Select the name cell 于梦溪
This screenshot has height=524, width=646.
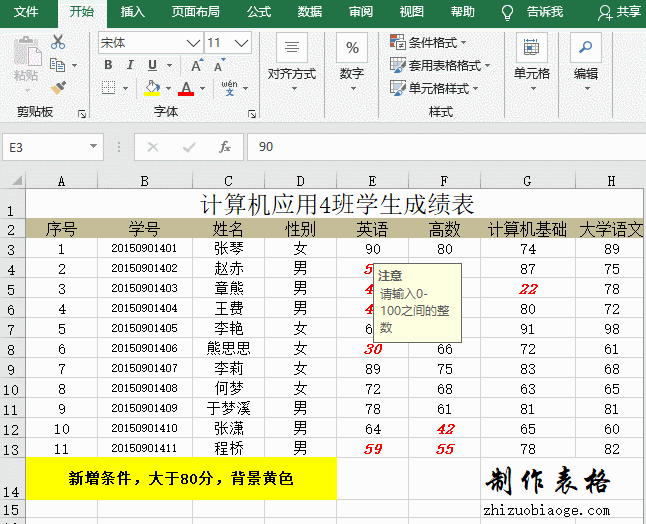pos(228,409)
